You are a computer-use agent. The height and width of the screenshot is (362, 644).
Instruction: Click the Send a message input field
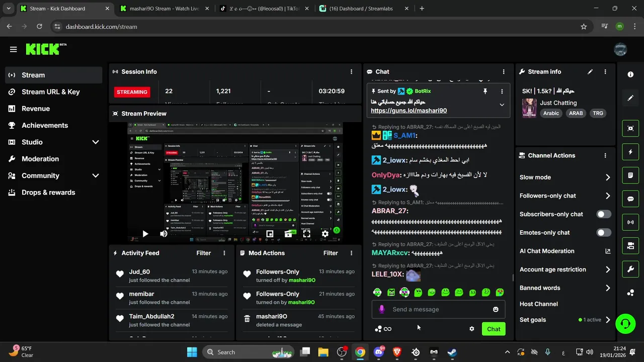click(439, 309)
